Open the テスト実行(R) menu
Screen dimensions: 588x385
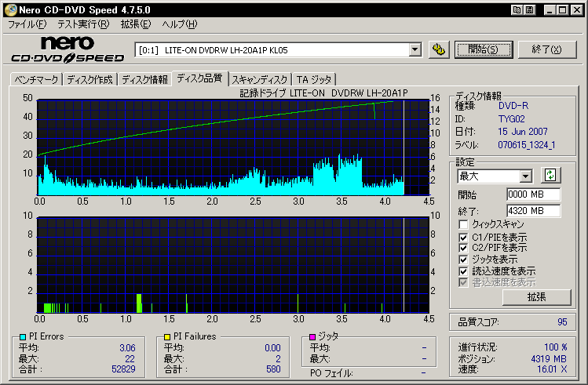point(83,24)
